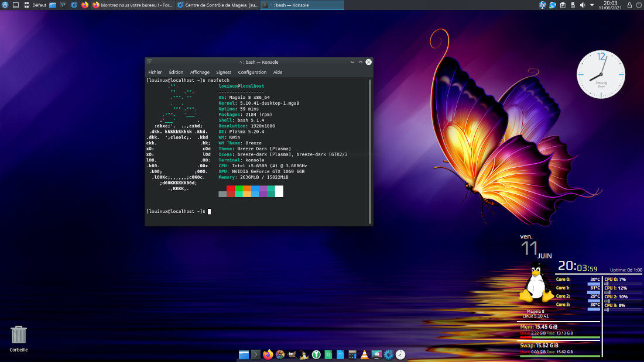Click the analog clock desktop widget
The image size is (644, 362).
pos(601,74)
